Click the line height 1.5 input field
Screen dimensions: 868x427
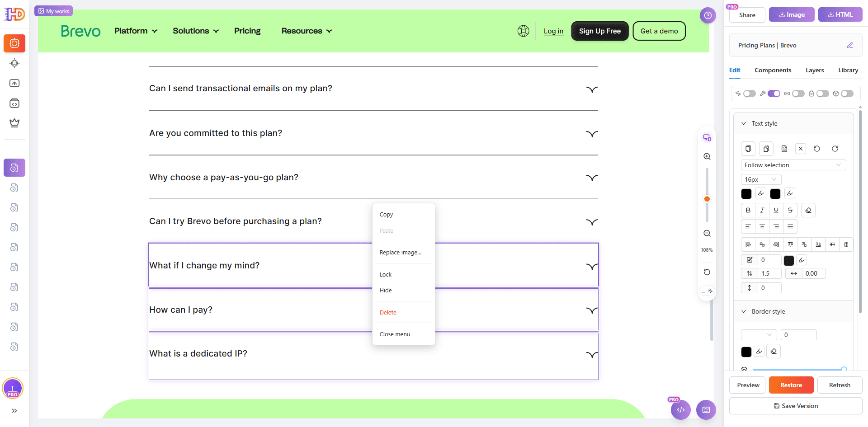click(x=769, y=273)
